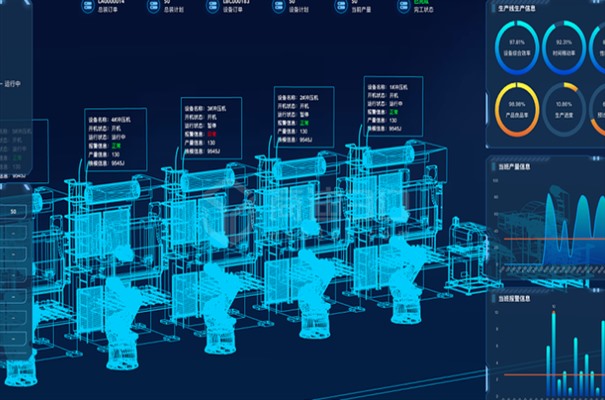
Task: Click the 300t压机 device info card
Action: [x=211, y=128]
